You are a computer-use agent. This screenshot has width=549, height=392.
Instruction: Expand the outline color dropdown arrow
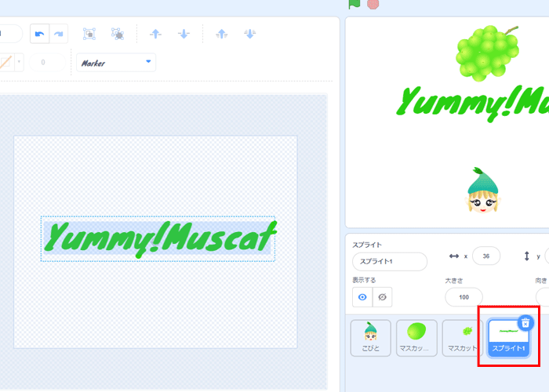pos(19,62)
